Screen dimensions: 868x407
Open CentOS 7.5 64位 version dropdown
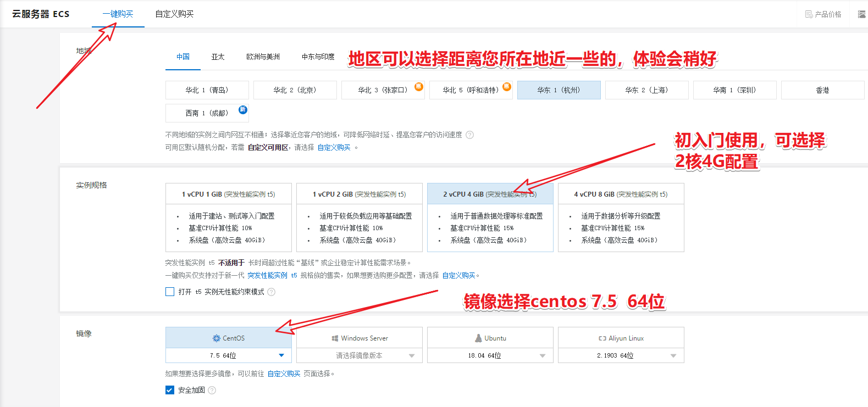[229, 355]
